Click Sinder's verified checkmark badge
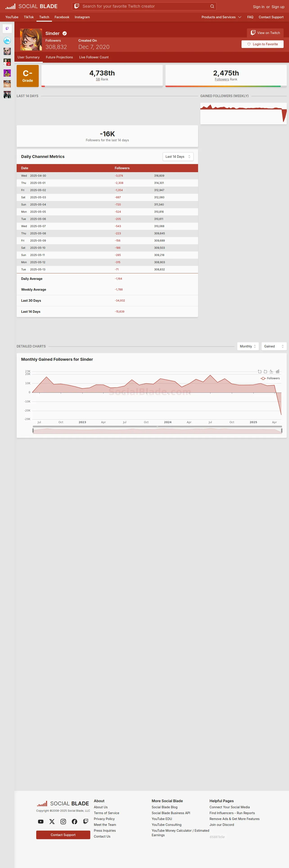The height and width of the screenshot is (868, 289). 65,33
